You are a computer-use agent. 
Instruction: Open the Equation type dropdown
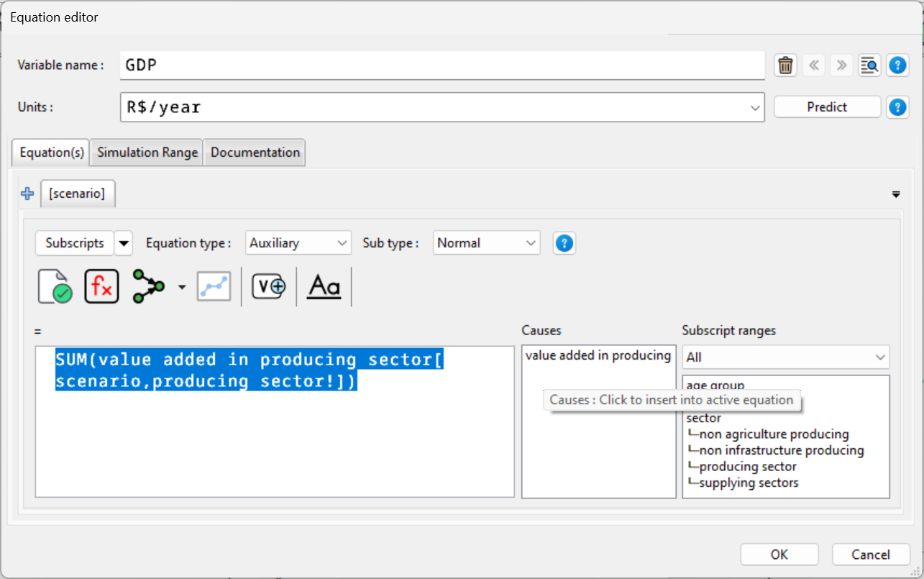(x=298, y=242)
